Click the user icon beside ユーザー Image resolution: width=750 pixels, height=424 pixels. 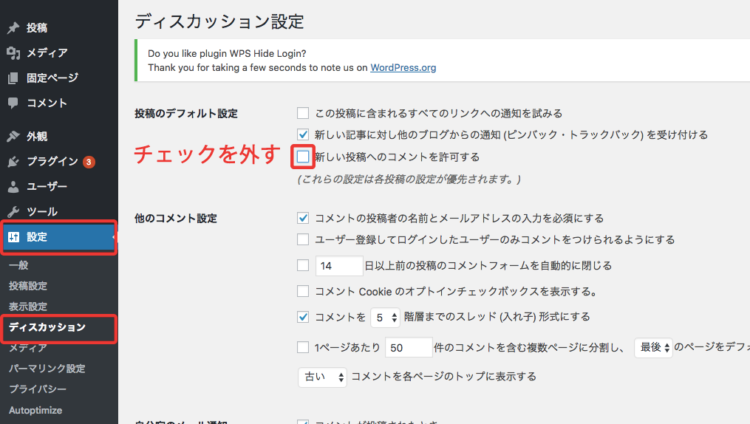(13, 186)
